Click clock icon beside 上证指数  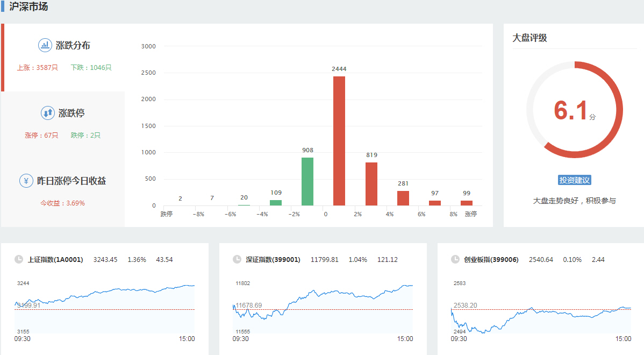pos(19,259)
